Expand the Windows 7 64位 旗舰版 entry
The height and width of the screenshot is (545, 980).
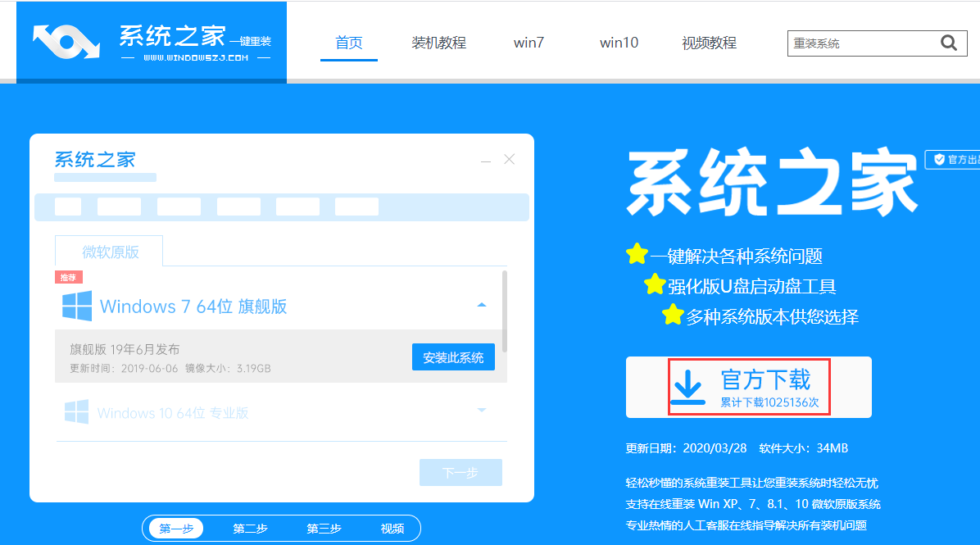click(x=482, y=304)
